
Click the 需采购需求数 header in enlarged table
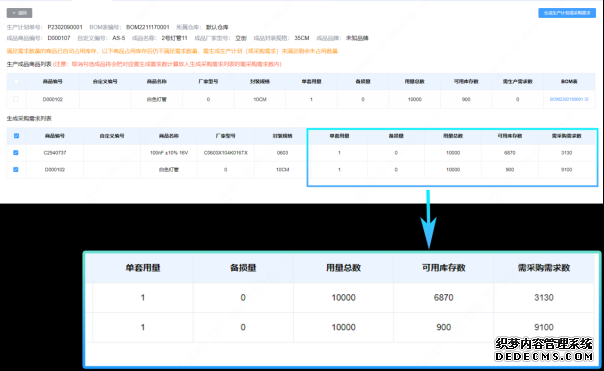tap(544, 268)
